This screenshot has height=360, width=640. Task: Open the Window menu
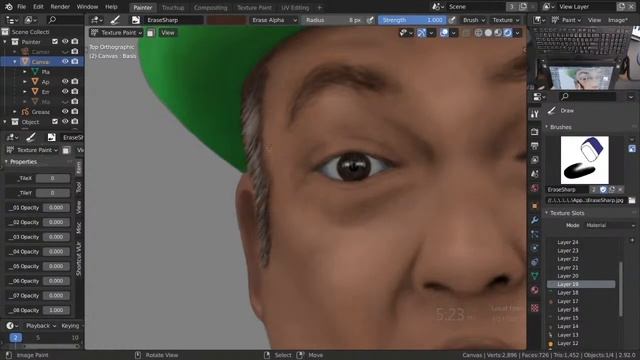click(87, 7)
